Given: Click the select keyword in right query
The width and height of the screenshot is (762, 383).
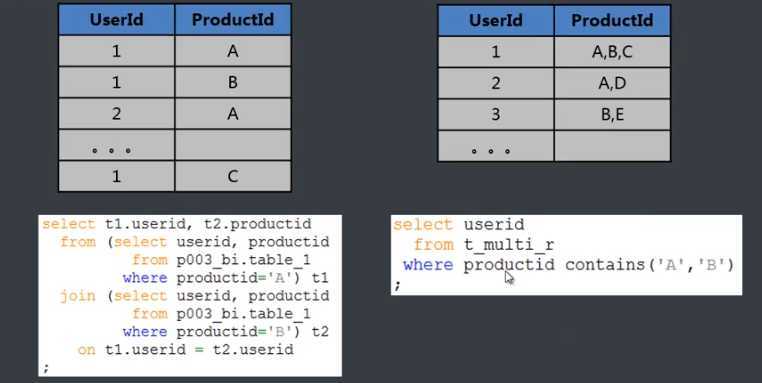Looking at the screenshot, I should click(422, 225).
